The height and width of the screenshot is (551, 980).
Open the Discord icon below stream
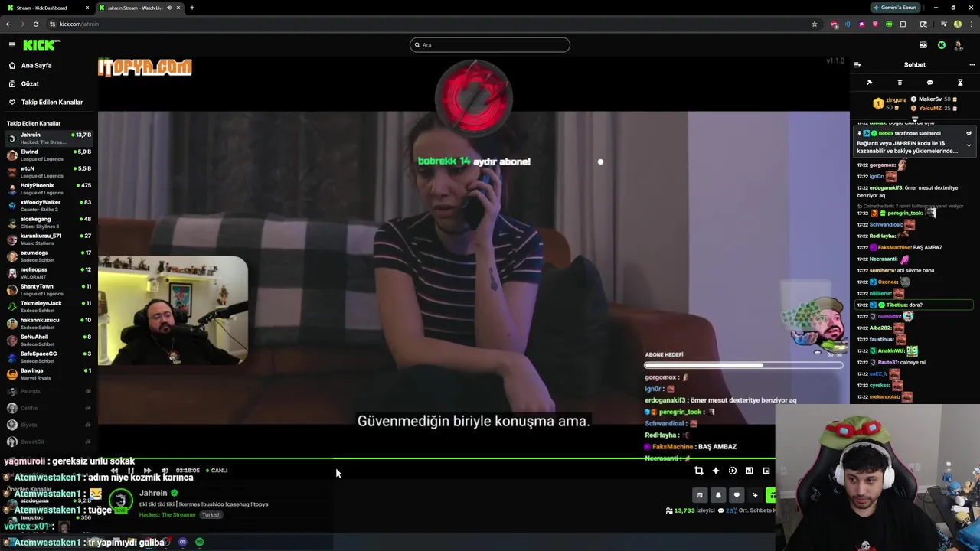182,542
